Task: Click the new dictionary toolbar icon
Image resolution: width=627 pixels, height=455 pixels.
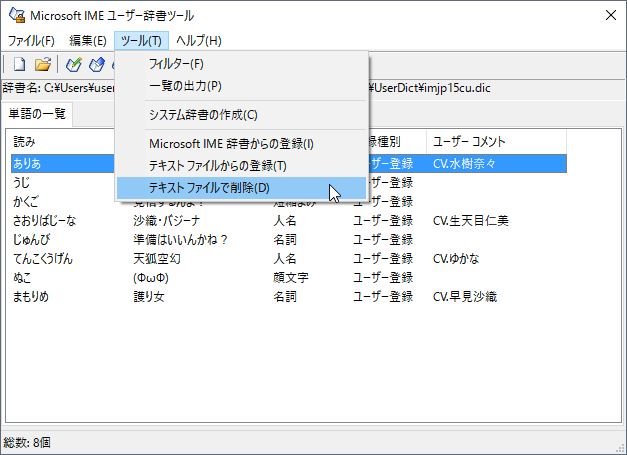Action: point(19,64)
